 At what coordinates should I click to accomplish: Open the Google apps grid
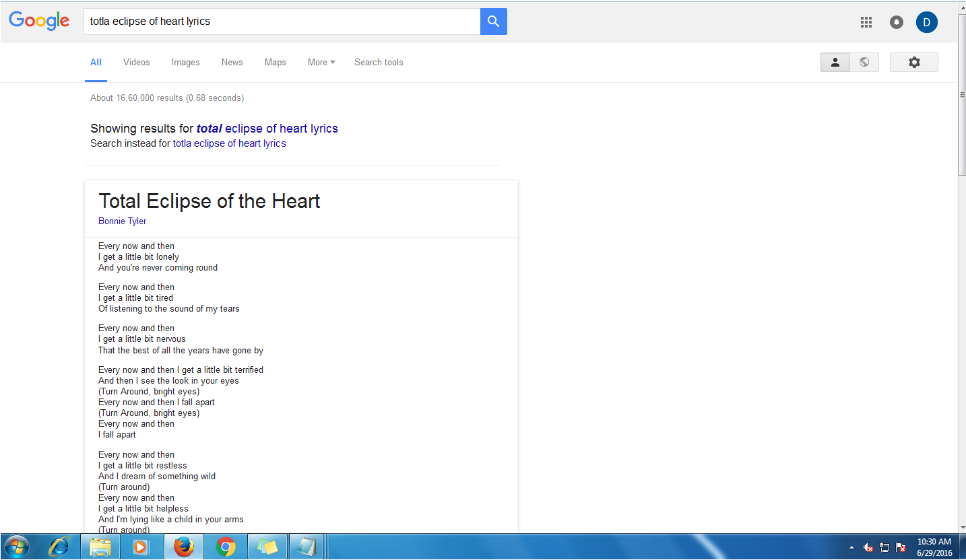pos(866,22)
